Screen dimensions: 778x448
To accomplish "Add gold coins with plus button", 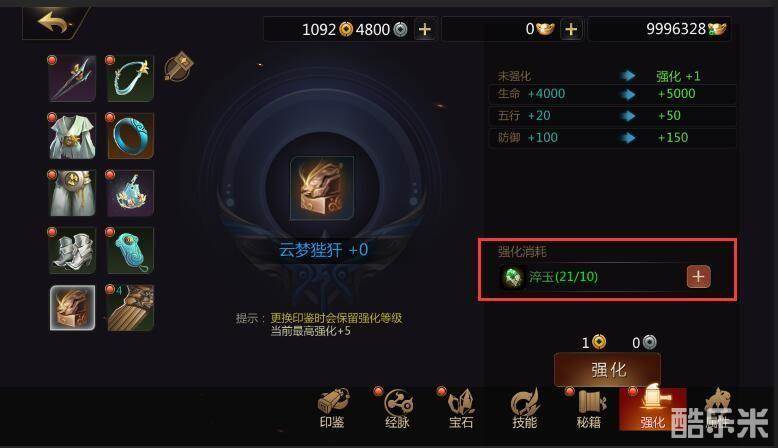I will [x=425, y=29].
